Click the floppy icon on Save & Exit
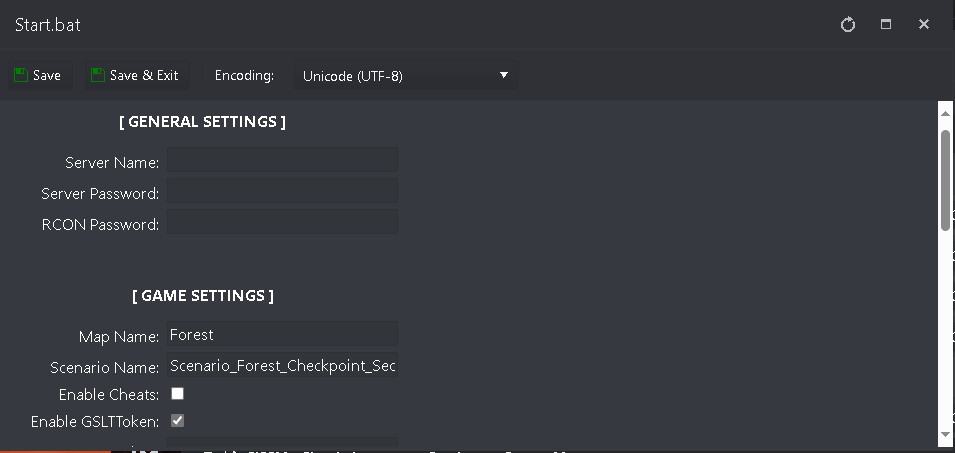Viewport: 955px width, 453px height. pos(97,75)
